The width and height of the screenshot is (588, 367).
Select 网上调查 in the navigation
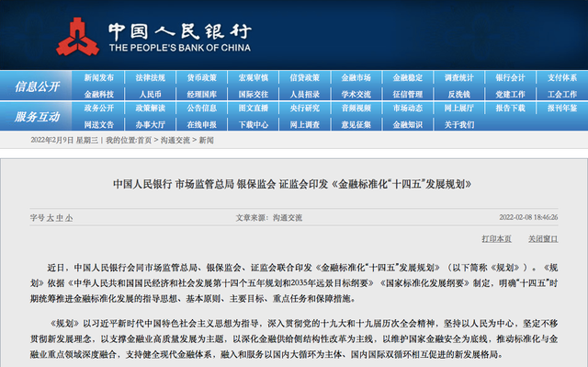tap(304, 124)
